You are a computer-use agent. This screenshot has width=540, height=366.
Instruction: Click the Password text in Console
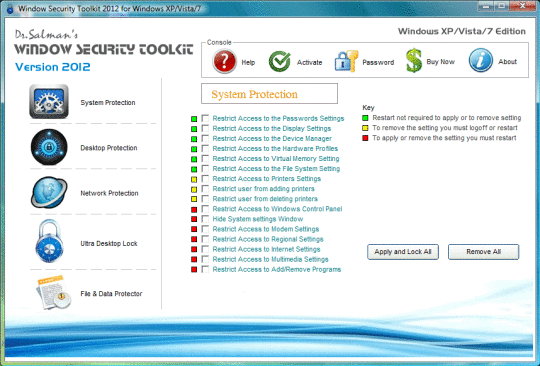pos(378,62)
